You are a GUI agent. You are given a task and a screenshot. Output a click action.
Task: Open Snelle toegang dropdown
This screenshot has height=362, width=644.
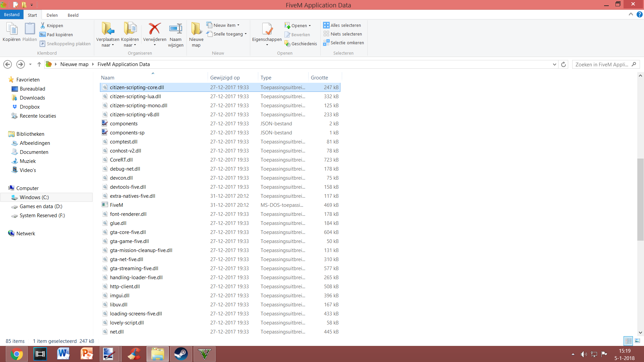click(227, 34)
